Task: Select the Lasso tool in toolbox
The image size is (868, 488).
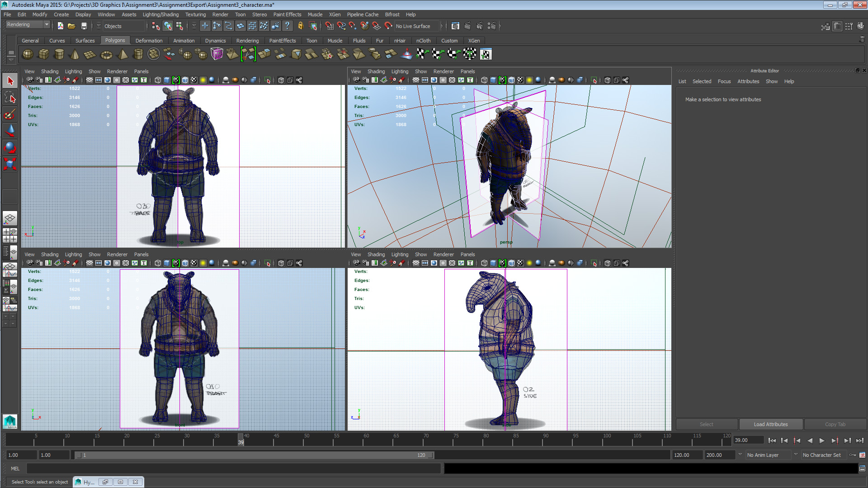Action: pos(10,98)
